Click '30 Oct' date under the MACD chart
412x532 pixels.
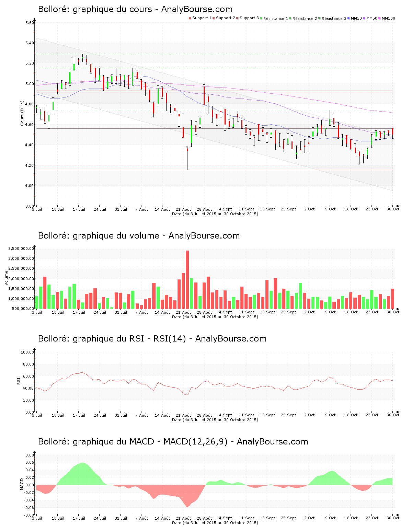[x=393, y=518]
